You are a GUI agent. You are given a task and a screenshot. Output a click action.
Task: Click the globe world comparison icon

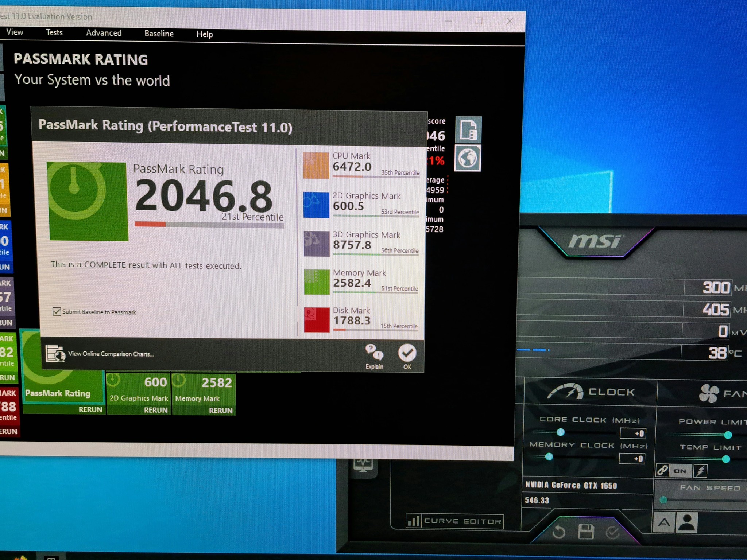[468, 158]
